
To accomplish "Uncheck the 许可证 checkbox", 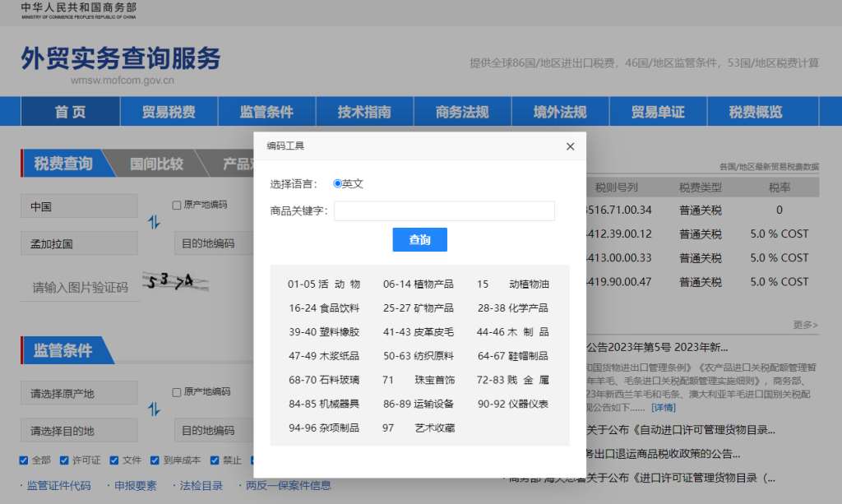I will 64,460.
